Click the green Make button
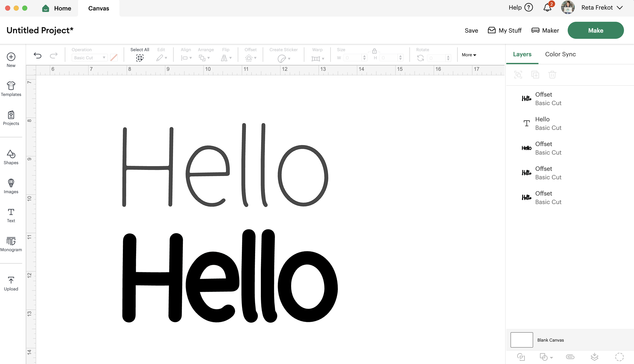The width and height of the screenshot is (634, 364). (x=595, y=30)
